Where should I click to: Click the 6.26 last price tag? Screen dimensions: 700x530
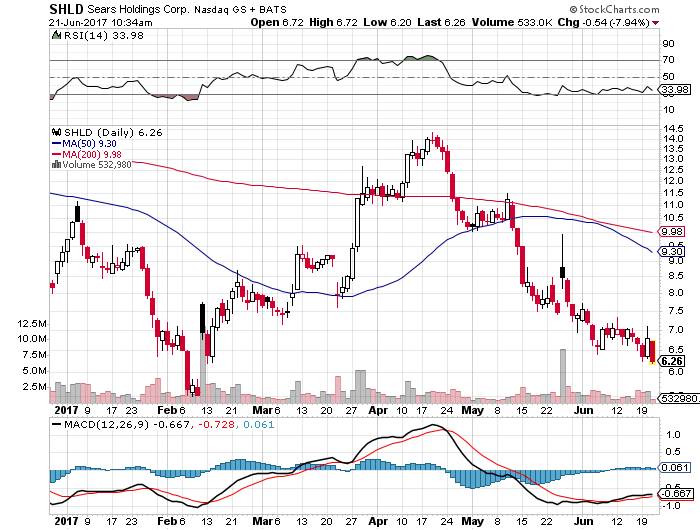point(672,361)
